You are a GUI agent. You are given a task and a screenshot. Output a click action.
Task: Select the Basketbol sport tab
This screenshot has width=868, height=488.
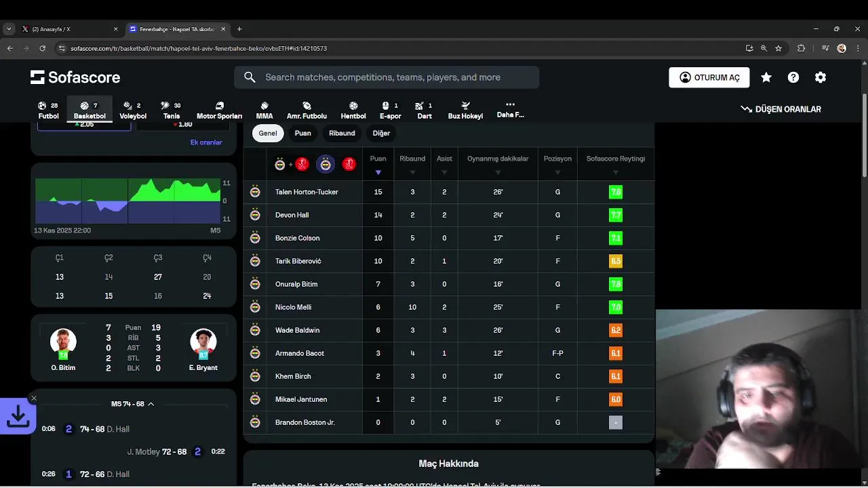click(x=90, y=110)
